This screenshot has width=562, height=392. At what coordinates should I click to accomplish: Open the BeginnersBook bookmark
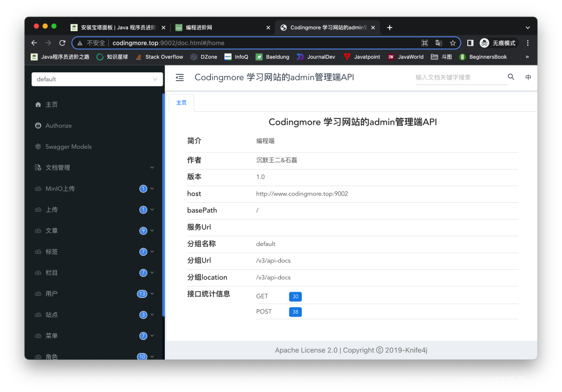click(483, 57)
